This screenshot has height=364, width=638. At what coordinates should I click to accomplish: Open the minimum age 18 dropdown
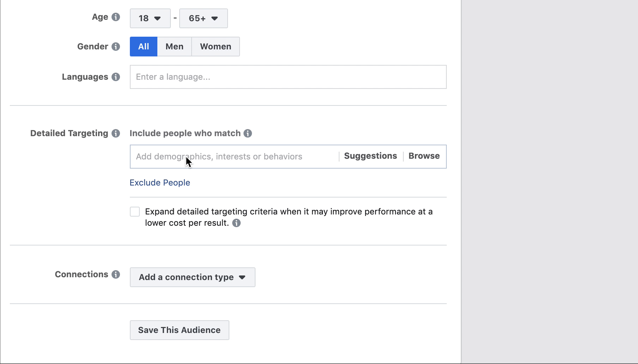[x=150, y=18]
